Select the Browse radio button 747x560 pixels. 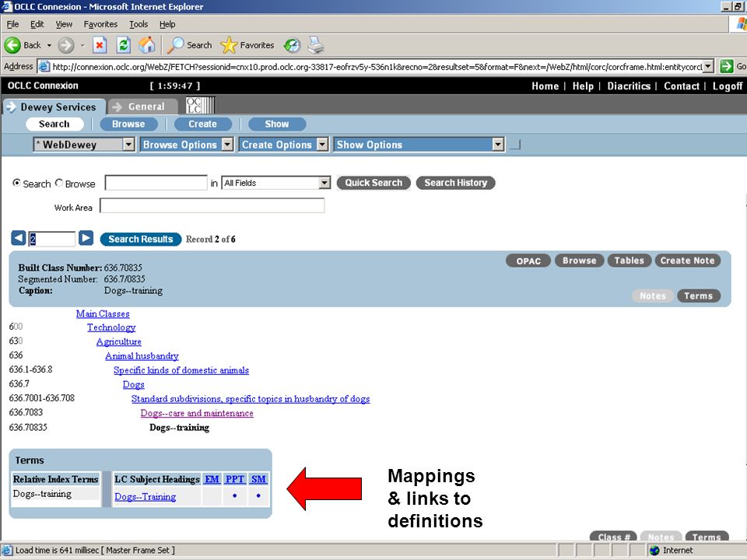point(59,183)
